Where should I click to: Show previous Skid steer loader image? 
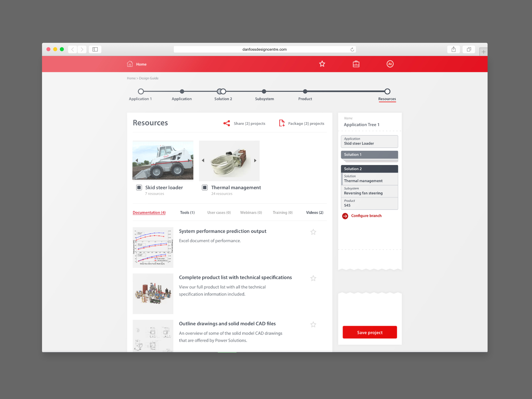137,160
